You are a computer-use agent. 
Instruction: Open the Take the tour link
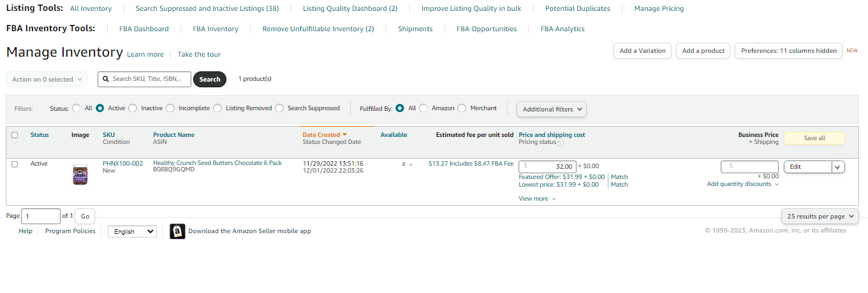click(199, 55)
